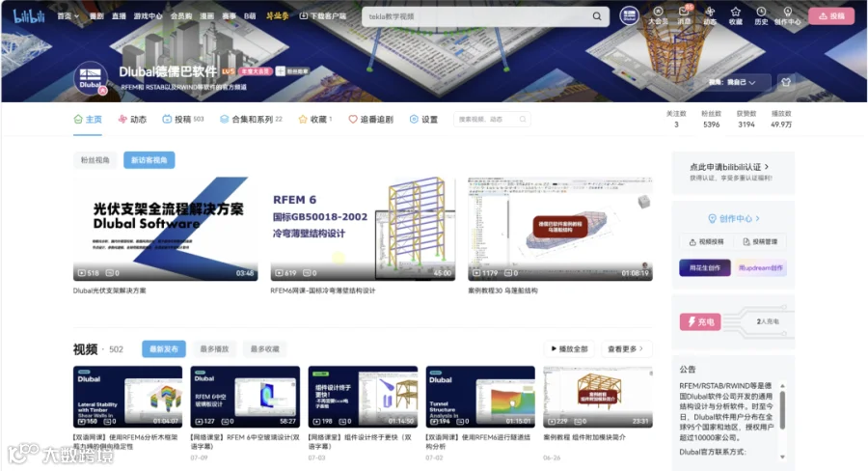Screen dimensions: 868x471
Task: Click the 投稿管理 button
Action: click(760, 241)
